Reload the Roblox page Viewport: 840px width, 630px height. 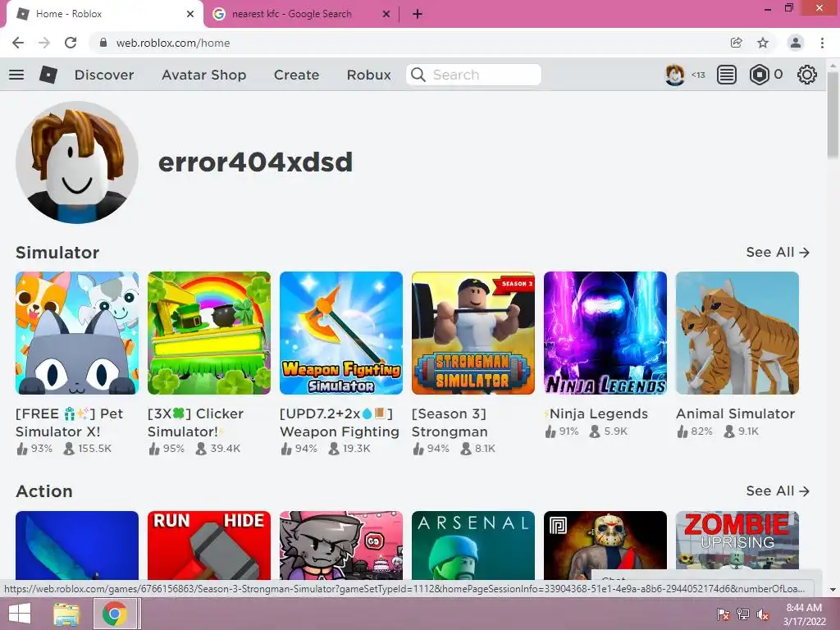71,43
